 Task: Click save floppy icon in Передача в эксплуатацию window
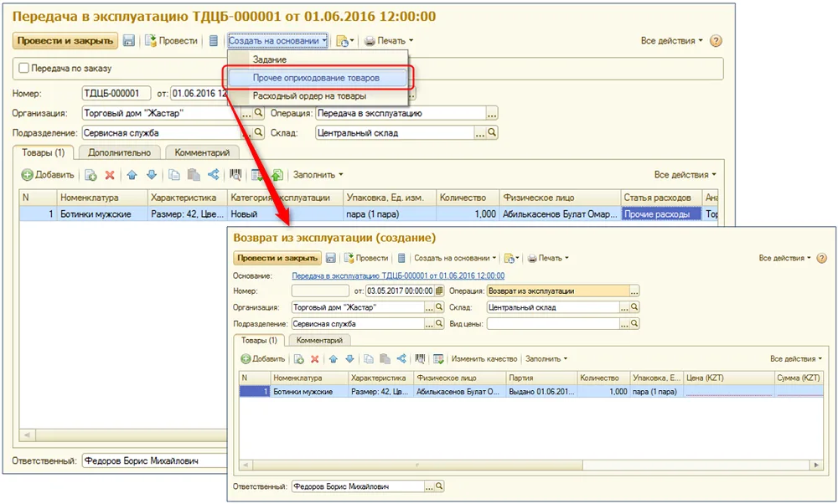click(x=129, y=40)
